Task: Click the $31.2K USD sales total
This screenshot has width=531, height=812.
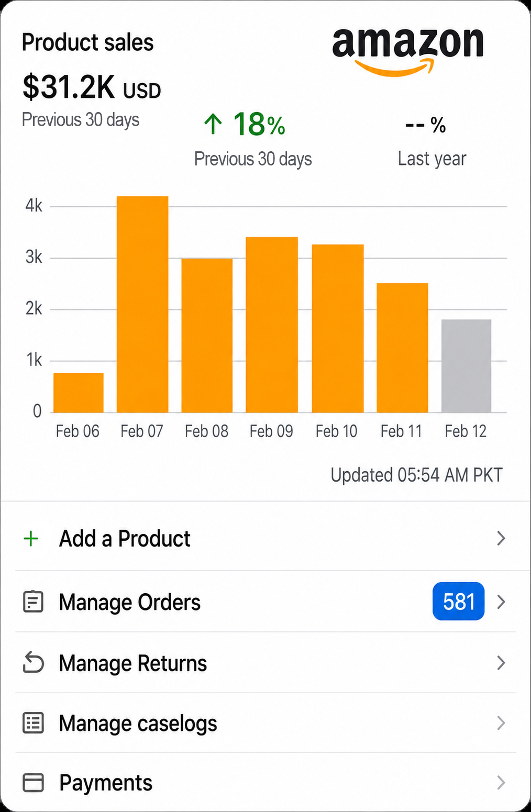Action: point(92,87)
